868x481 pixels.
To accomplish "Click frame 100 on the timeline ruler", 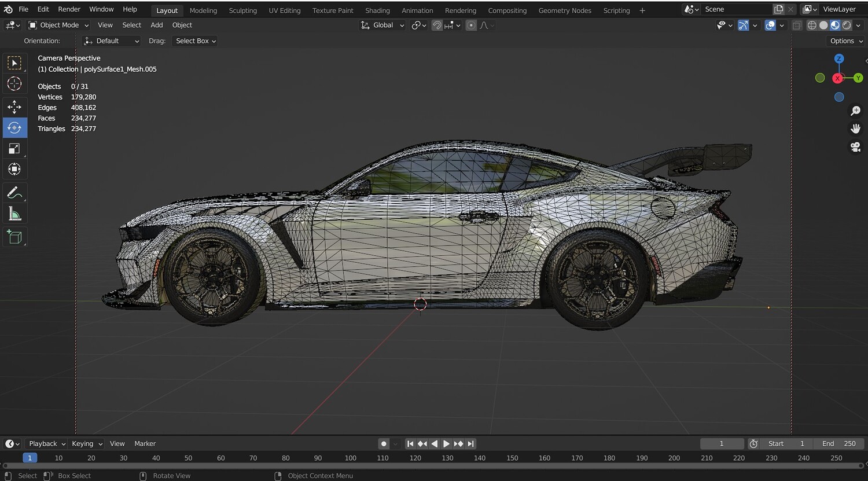I will point(351,458).
